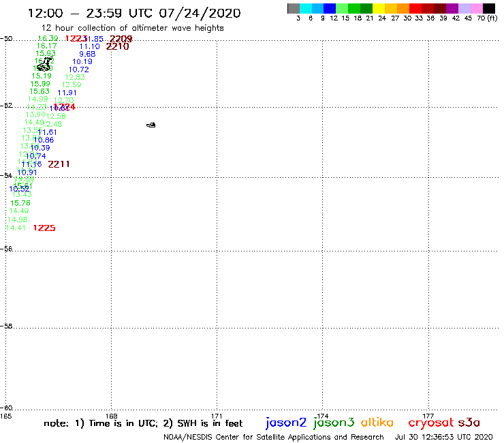This screenshot has height=443, width=504.
Task: Select the orange swatch in the color scale
Action: click(403, 8)
